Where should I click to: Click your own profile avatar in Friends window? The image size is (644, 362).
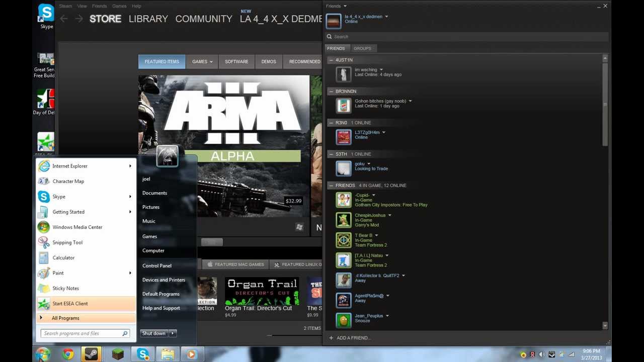[334, 21]
